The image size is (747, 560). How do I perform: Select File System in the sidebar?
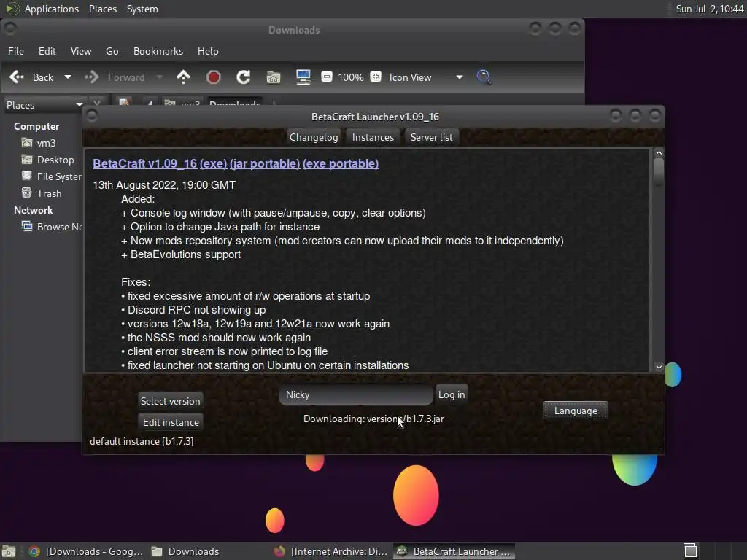point(52,176)
